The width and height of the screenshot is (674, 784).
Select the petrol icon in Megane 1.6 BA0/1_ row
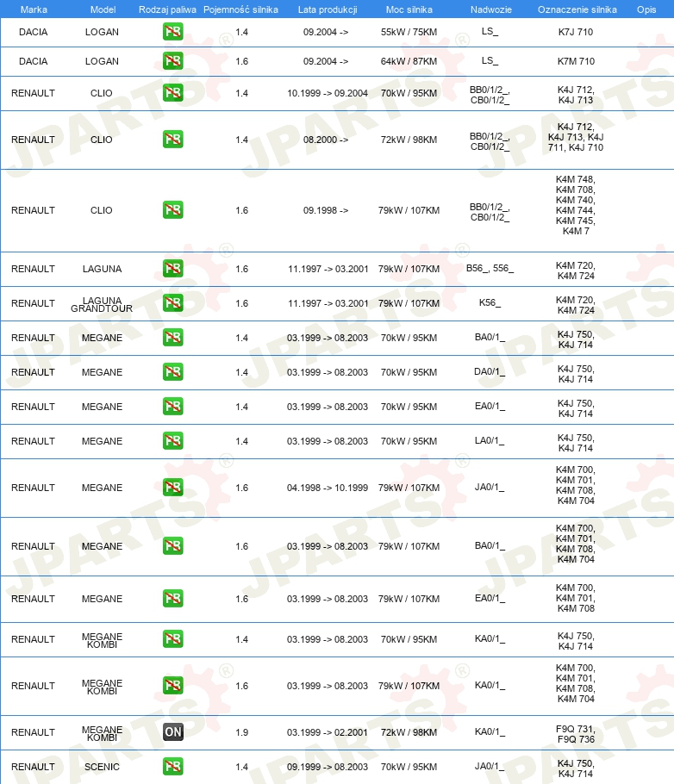tap(172, 545)
